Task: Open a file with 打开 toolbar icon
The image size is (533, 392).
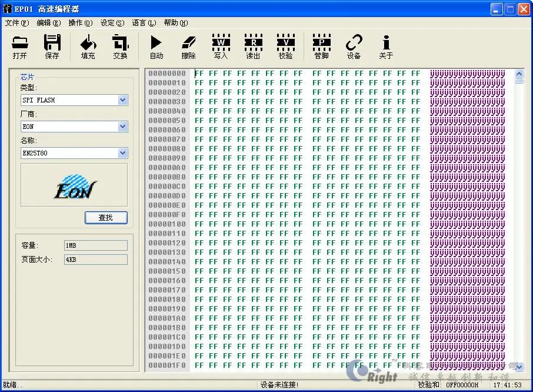Action: 20,46
